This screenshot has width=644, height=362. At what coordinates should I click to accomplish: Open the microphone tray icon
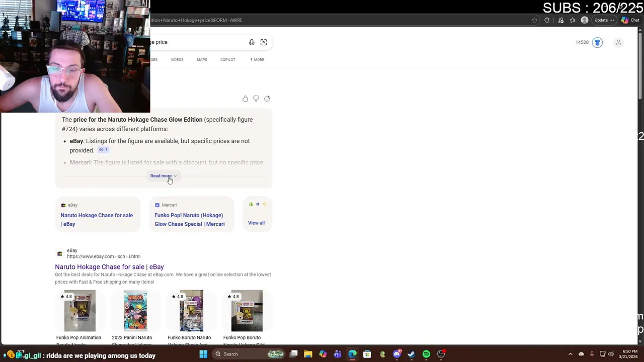click(592, 354)
